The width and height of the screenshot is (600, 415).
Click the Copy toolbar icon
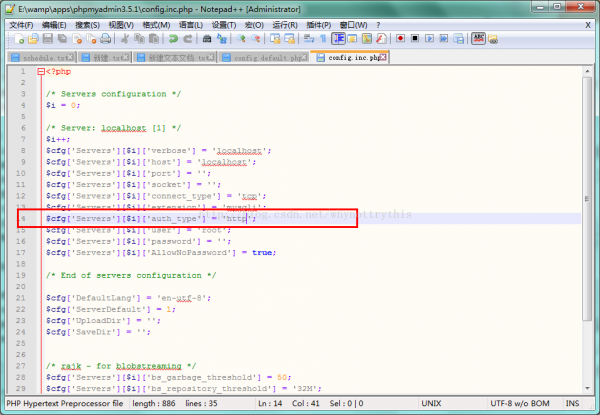point(139,39)
